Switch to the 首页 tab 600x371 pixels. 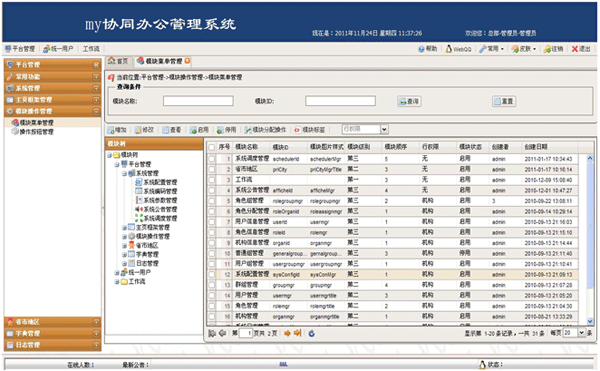tap(118, 61)
